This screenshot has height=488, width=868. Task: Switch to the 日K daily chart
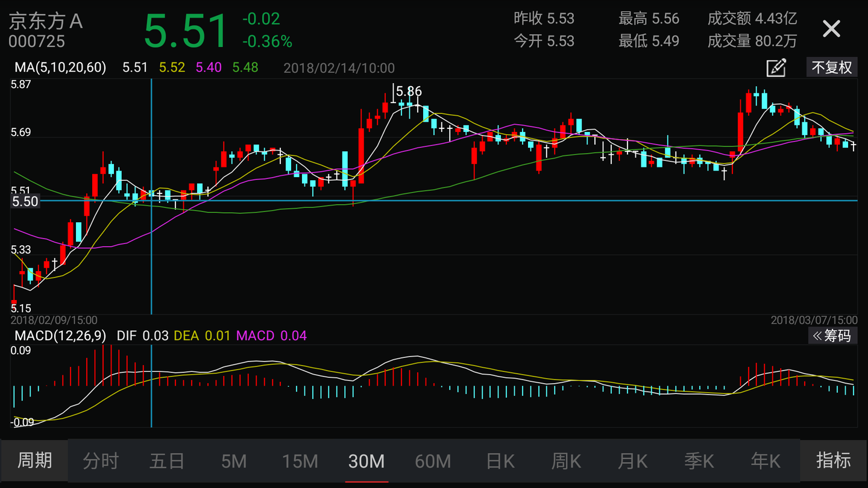point(500,461)
